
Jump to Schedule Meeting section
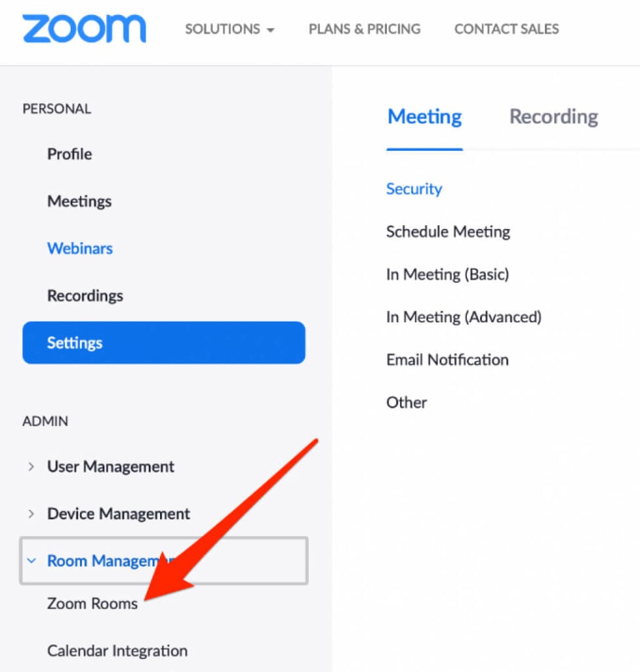pyautogui.click(x=448, y=232)
